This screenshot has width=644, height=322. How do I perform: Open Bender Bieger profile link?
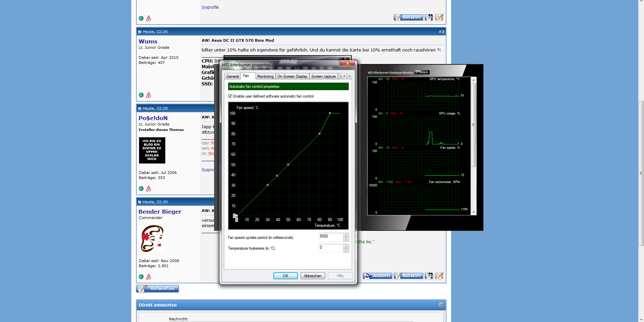click(160, 212)
